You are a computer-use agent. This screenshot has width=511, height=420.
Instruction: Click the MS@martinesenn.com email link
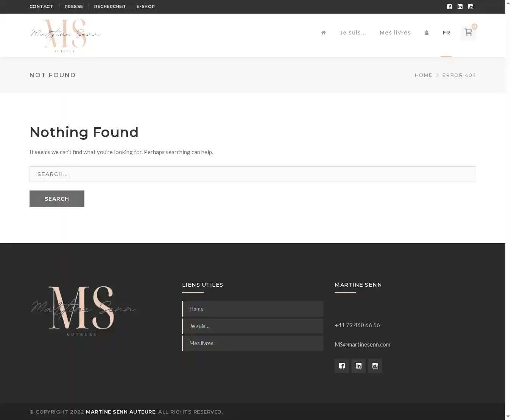tap(362, 344)
